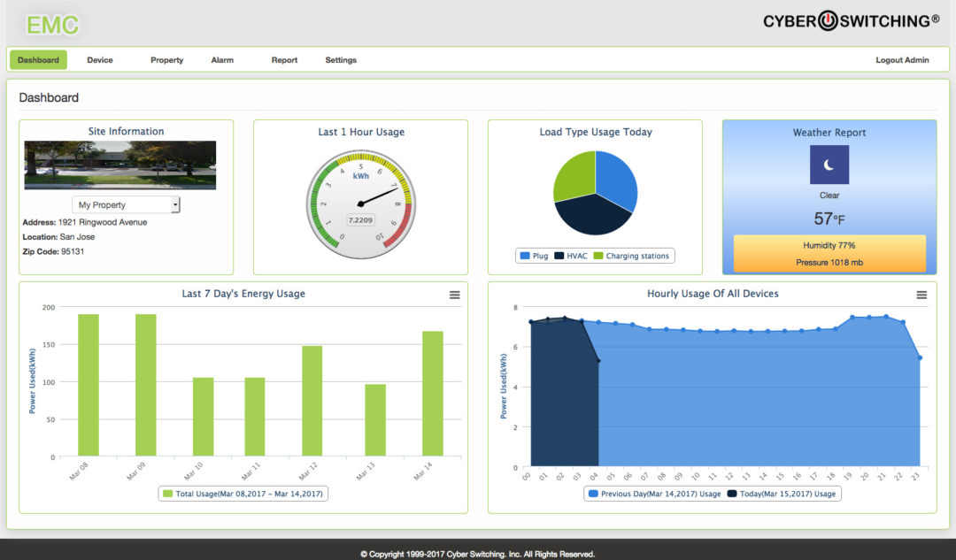Click the Clear weather condition label
The image size is (956, 560).
829,195
